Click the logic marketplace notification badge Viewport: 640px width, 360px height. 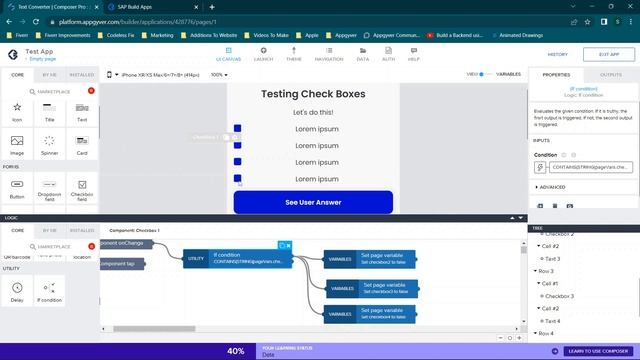tap(91, 246)
